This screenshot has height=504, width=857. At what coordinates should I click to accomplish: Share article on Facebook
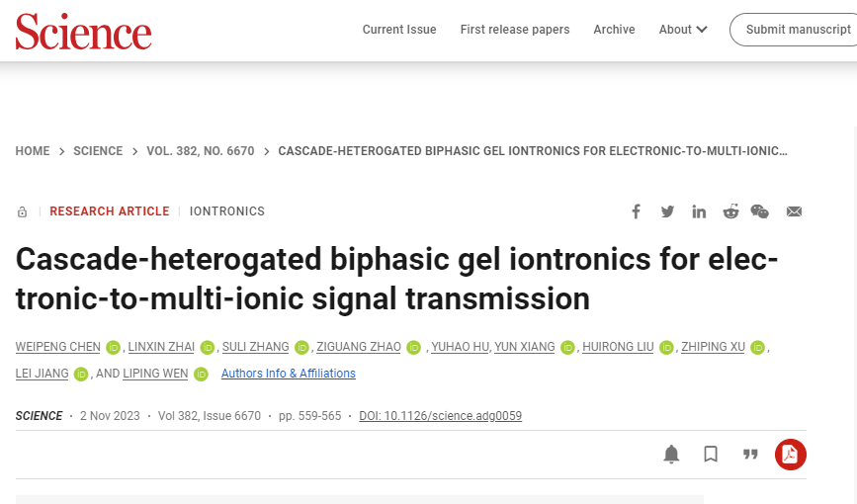click(x=636, y=211)
